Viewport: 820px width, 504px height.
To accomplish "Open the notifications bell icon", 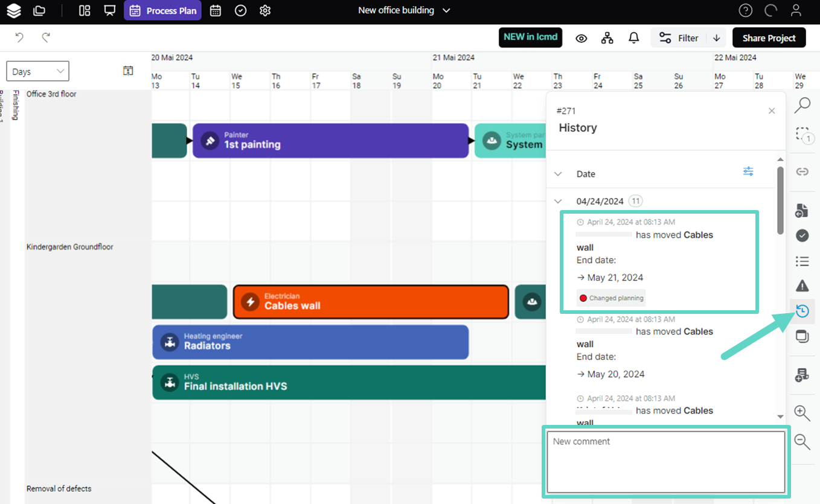I will pos(633,38).
